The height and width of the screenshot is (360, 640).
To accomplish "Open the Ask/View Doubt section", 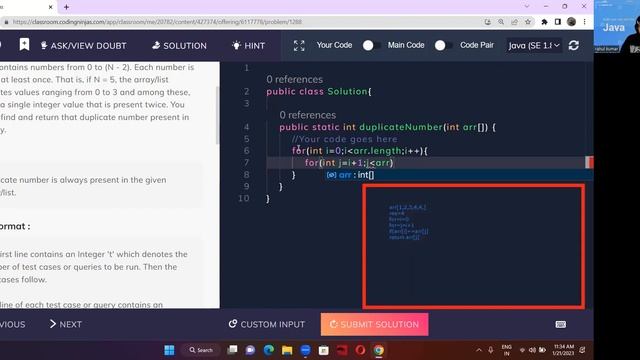I will tap(83, 46).
